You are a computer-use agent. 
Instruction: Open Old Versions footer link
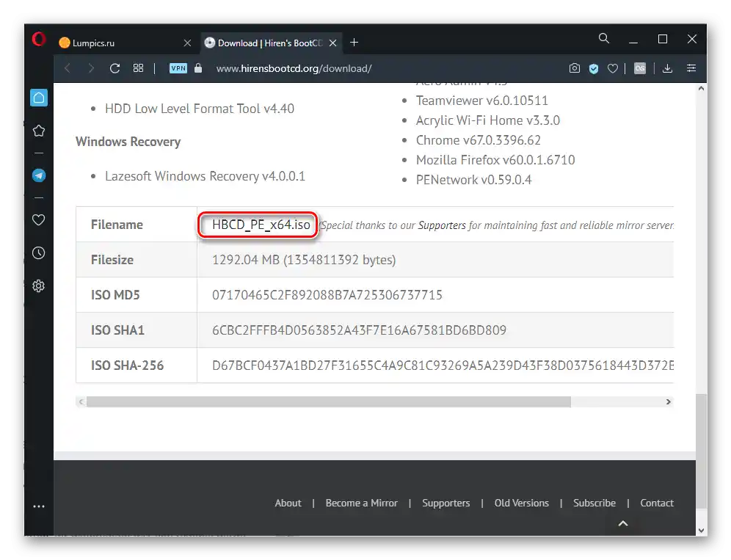pos(522,503)
